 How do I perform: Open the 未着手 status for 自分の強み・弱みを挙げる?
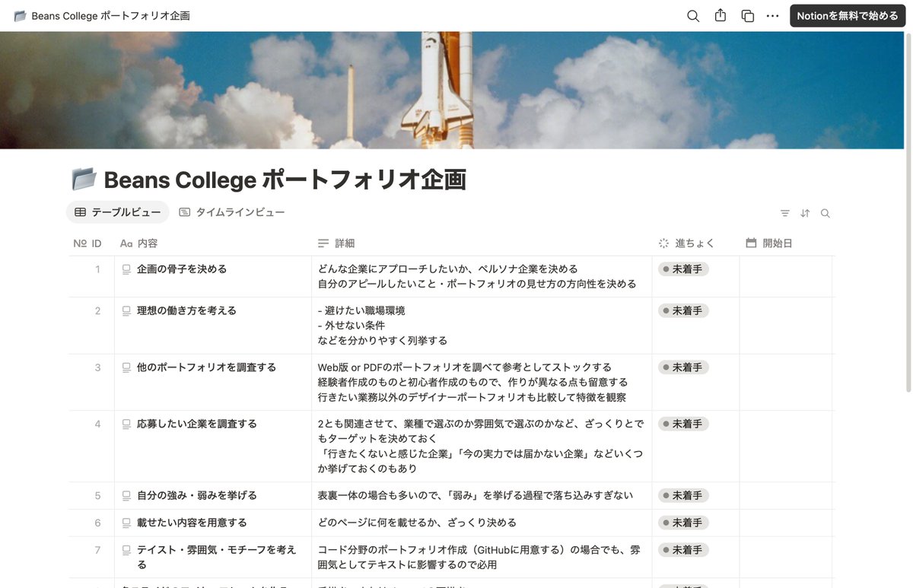(684, 494)
